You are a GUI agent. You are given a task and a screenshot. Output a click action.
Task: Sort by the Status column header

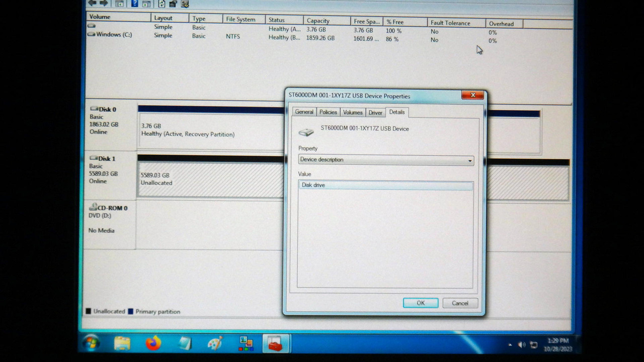[x=284, y=20]
